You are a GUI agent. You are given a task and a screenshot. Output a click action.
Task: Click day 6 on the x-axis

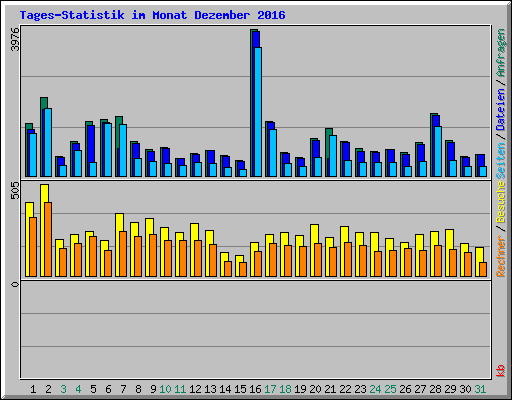[x=108, y=389]
